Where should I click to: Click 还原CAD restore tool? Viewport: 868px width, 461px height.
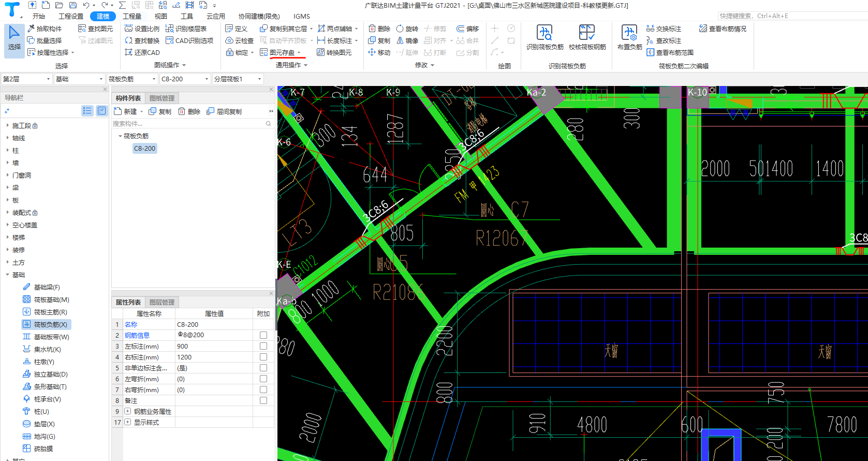point(142,53)
